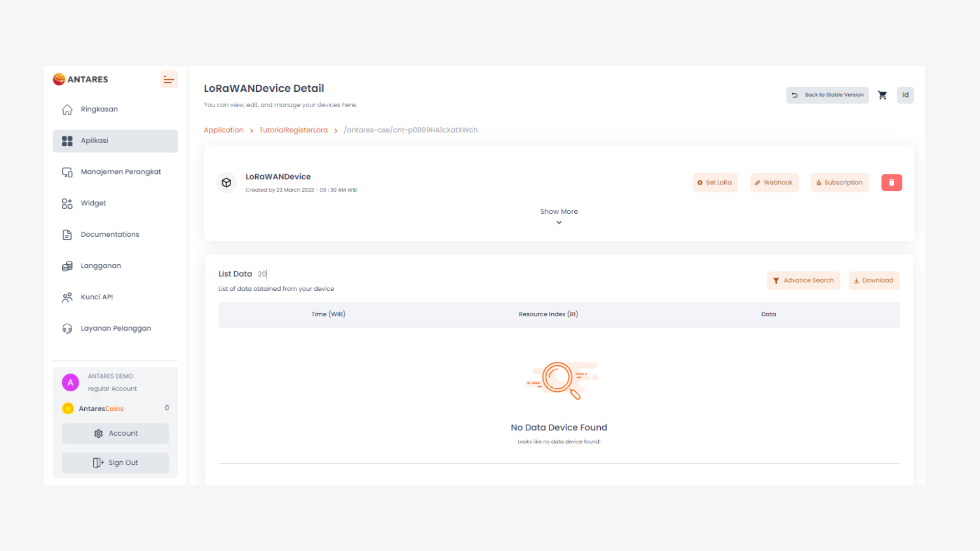The image size is (980, 551).
Task: Click the empty-state magnifier illustration
Action: [561, 380]
